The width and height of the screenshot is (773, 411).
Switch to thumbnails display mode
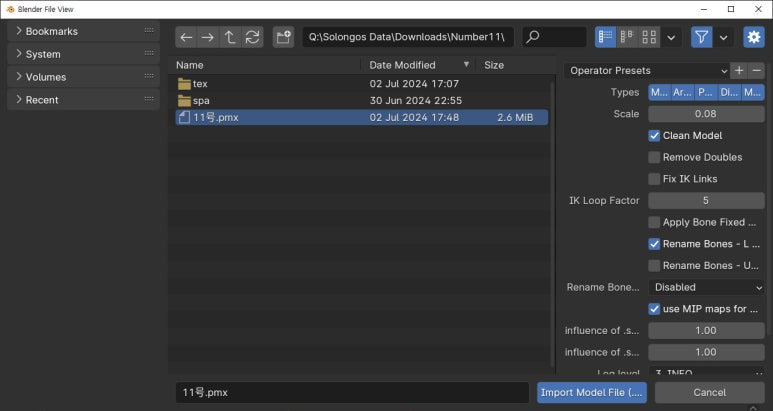click(649, 37)
